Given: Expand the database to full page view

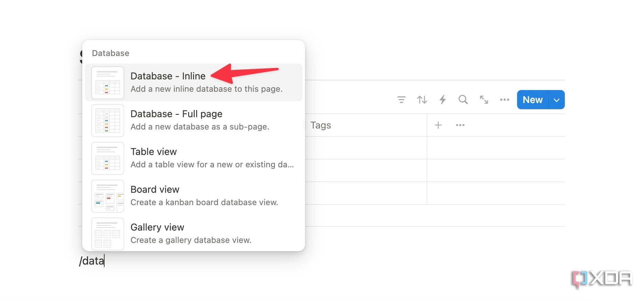Looking at the screenshot, I should 484,100.
